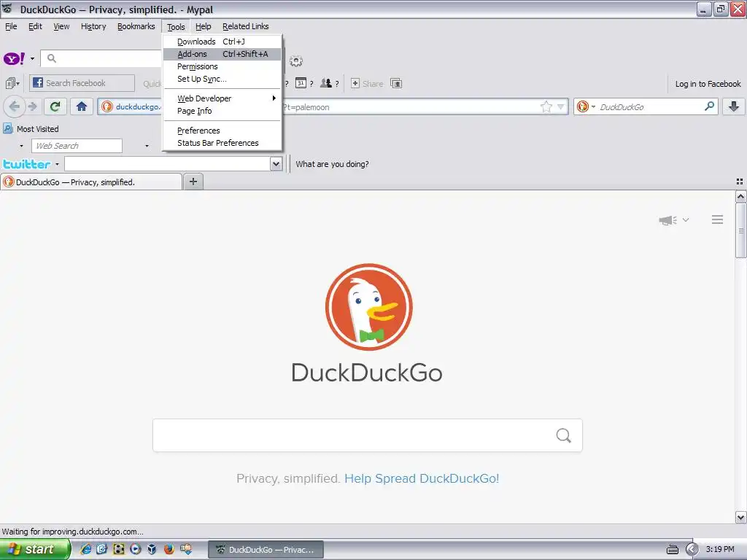Screen dimensions: 747x560
Task: Open Status Bar Preferences entry
Action: click(222, 142)
